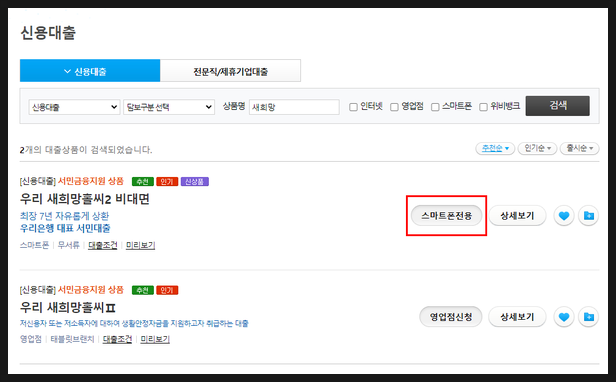
Task: Add 우리 새희망홀씨2 비대면 to compare folder
Action: coord(588,216)
